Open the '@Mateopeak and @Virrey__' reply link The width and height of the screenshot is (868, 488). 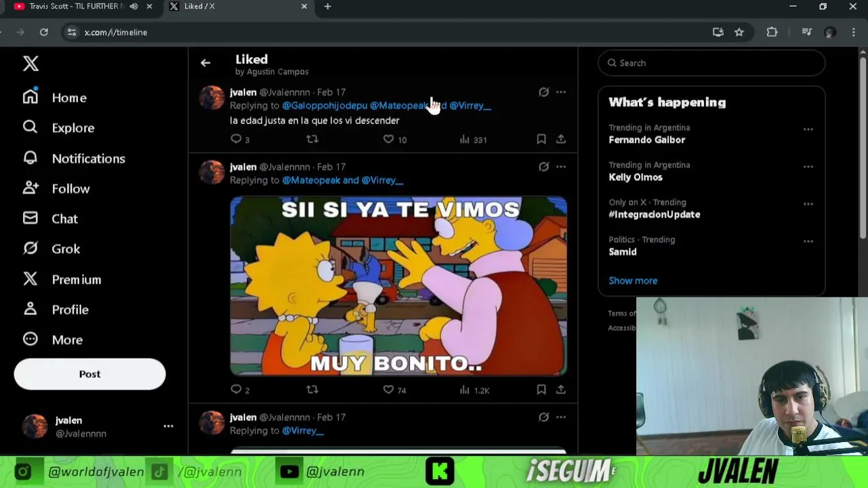pos(342,180)
